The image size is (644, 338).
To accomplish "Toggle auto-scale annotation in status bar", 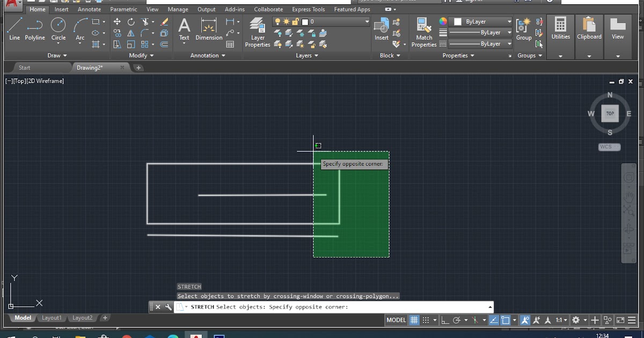I will pyautogui.click(x=536, y=320).
